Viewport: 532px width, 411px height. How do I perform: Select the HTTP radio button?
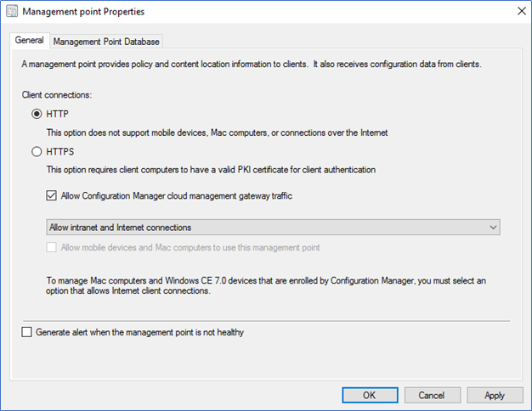[x=37, y=114]
